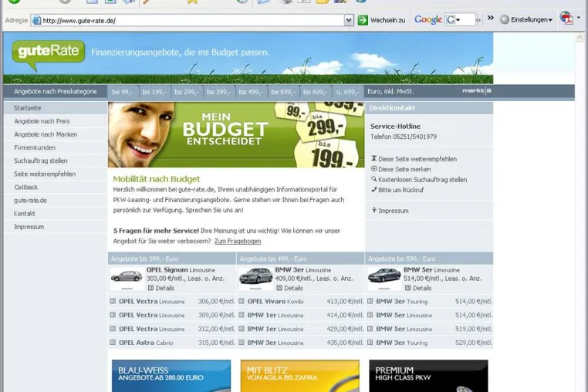Screen dimensions: 588x392
Task: Click the phone icon beside Bitte um Rückruf
Action: tap(374, 189)
